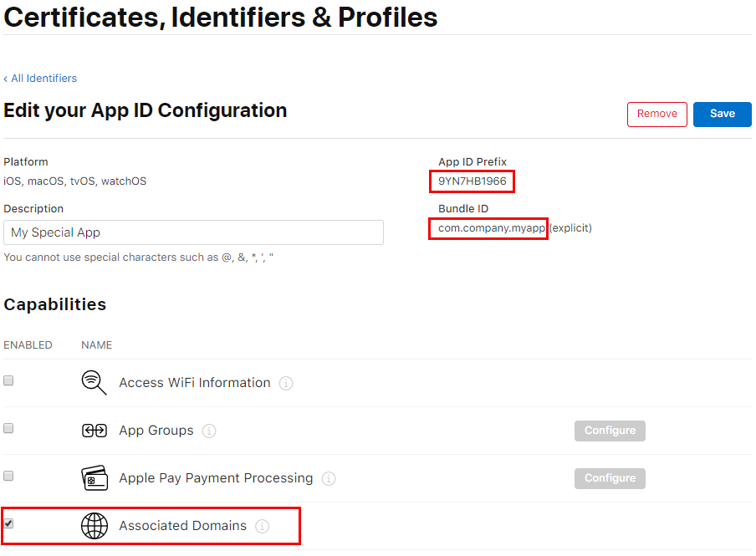Enable the App Groups capability
The image size is (756, 556).
8,427
